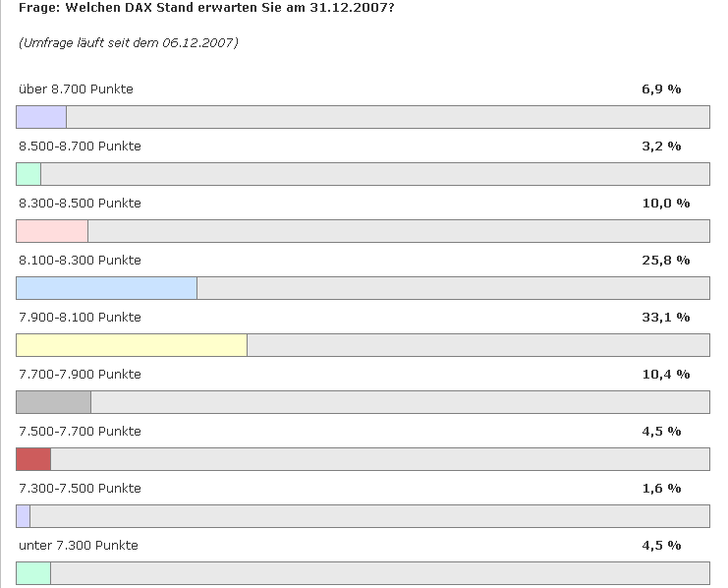728x588 pixels.
Task: Click the mint green 8.500-8.700 bar fill
Action: pyautogui.click(x=28, y=174)
